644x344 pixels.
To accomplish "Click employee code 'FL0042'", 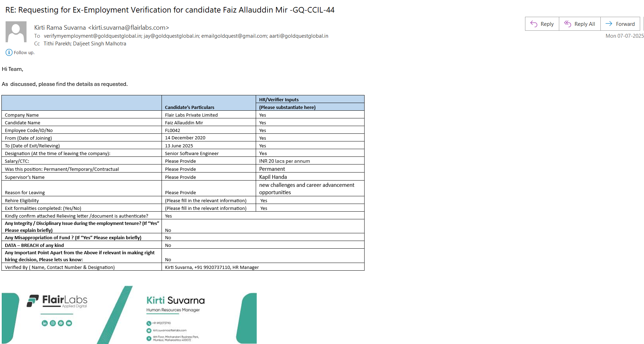I will point(173,130).
